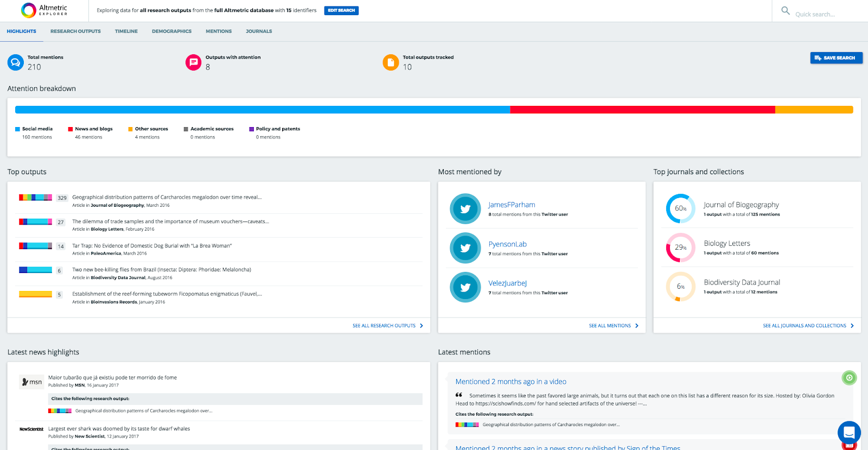Click the magnifying glass search icon

click(785, 10)
